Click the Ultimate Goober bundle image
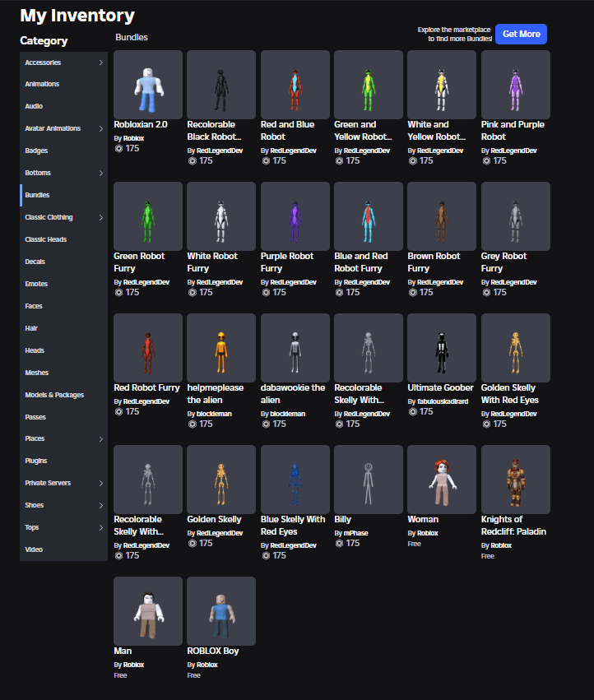The width and height of the screenshot is (594, 700). 442,348
